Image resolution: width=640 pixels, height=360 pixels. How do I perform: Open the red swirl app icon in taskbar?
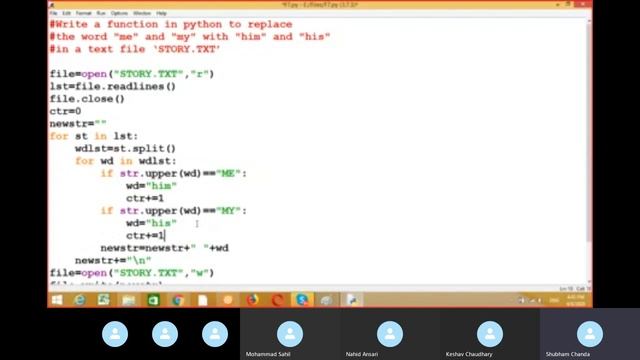pyautogui.click(x=278, y=300)
